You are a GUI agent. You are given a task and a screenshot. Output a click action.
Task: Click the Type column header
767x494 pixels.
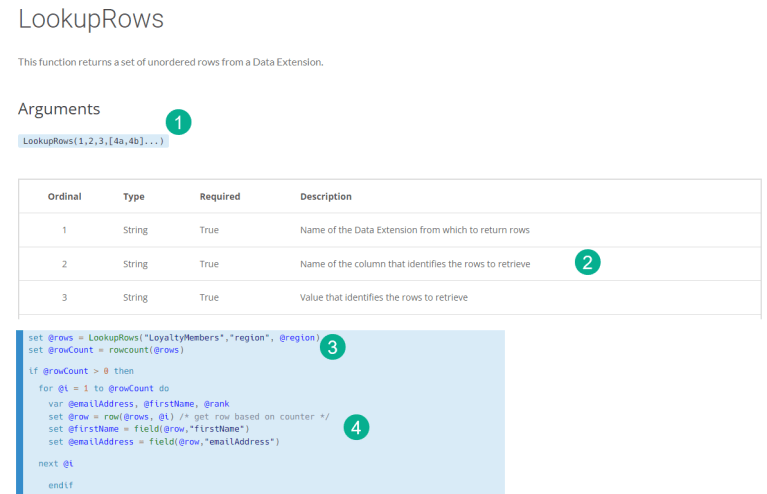click(134, 196)
